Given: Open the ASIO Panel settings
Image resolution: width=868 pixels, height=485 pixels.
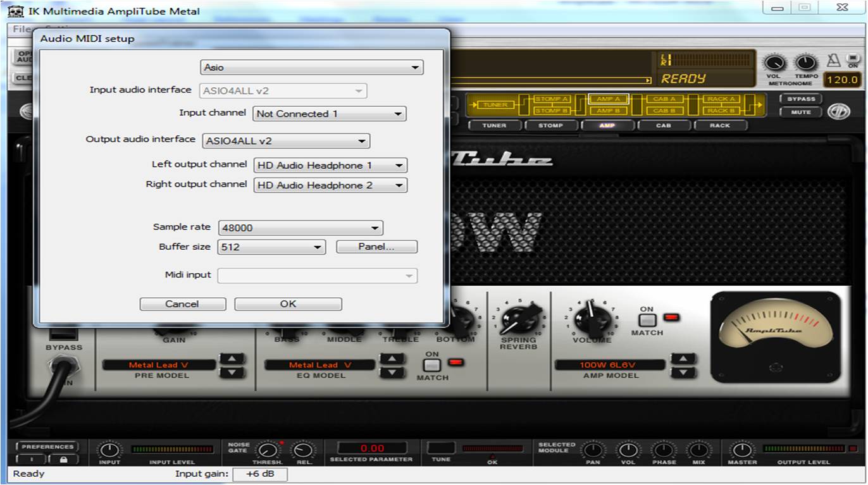Looking at the screenshot, I should (376, 247).
